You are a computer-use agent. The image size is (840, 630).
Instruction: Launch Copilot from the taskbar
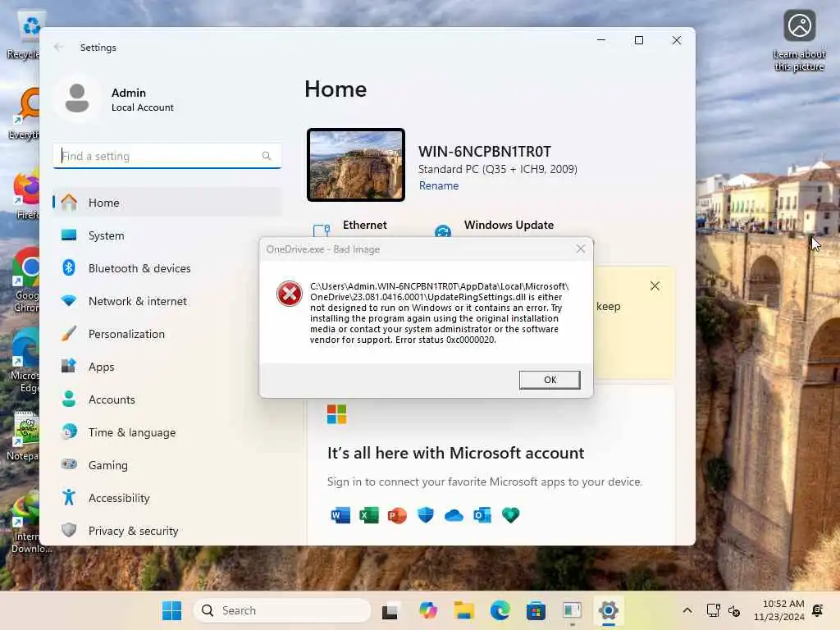point(428,610)
